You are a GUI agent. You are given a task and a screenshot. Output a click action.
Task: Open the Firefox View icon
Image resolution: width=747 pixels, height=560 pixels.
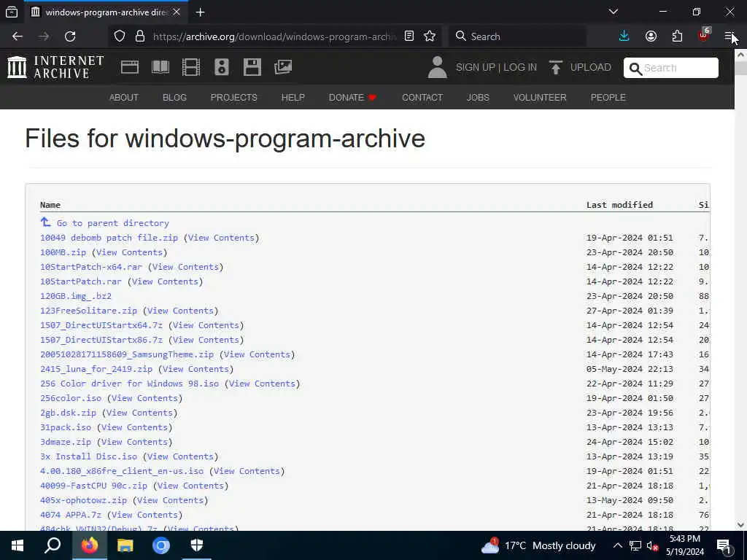click(x=12, y=12)
